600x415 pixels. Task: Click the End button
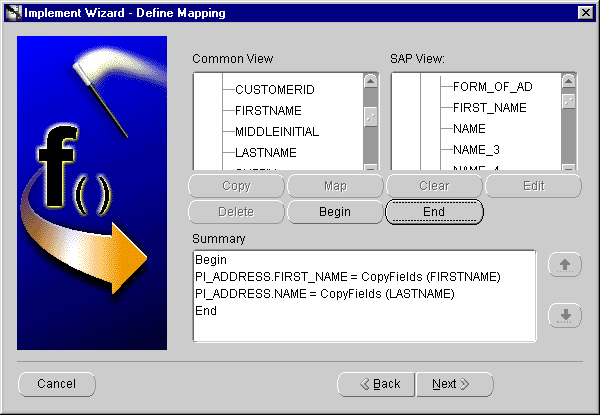434,212
